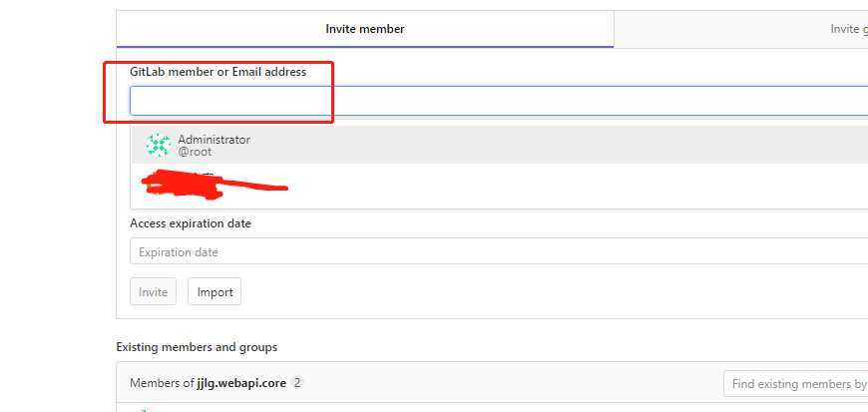Click the Members of header row

[492, 383]
